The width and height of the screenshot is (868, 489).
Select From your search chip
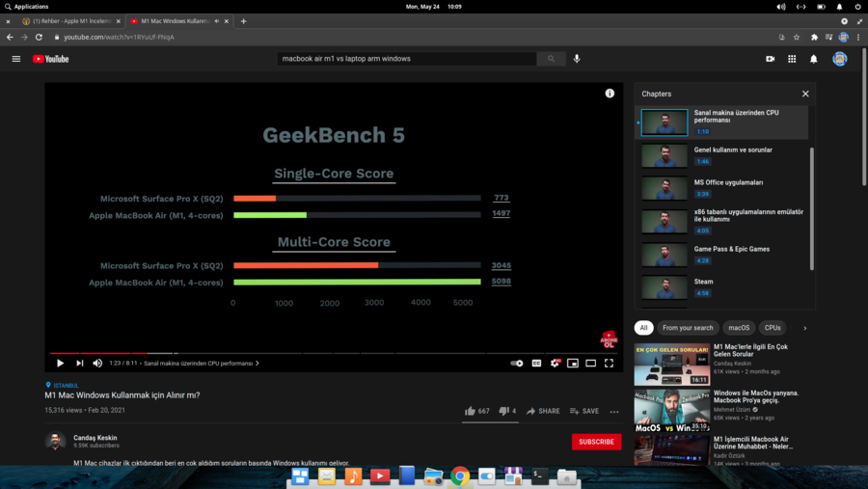click(x=688, y=328)
